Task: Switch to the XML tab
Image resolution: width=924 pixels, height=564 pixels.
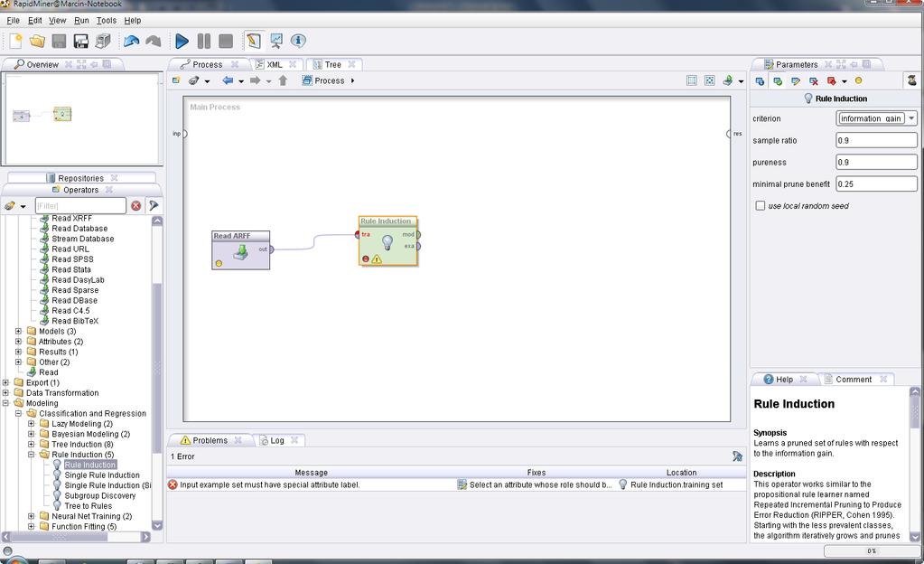Action: (x=274, y=64)
